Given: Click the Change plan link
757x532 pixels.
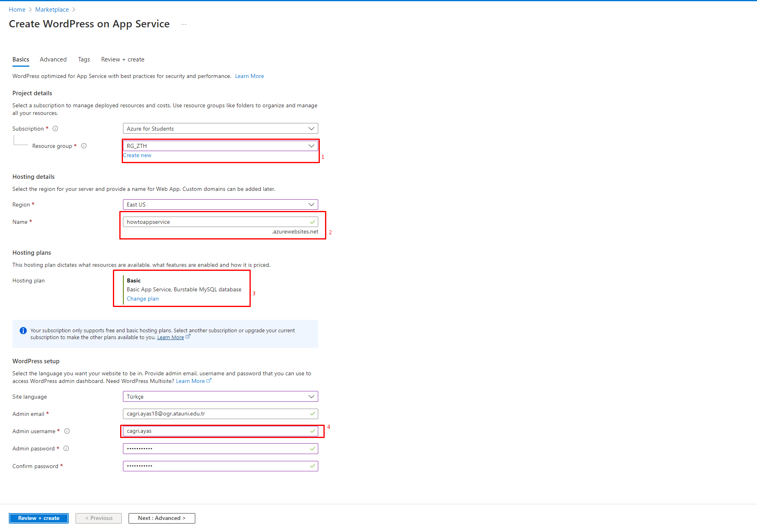Looking at the screenshot, I should (143, 299).
